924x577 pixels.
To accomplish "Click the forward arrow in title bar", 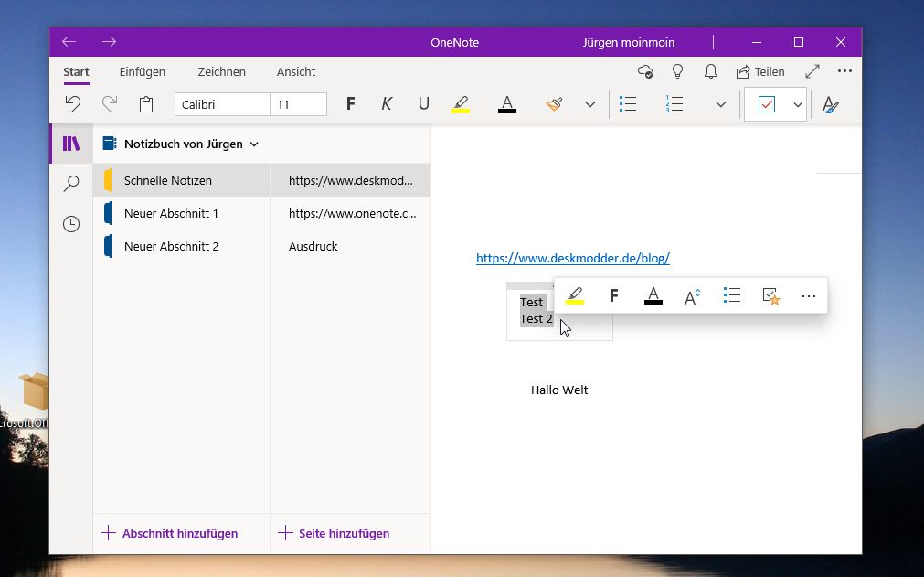I will 109,42.
